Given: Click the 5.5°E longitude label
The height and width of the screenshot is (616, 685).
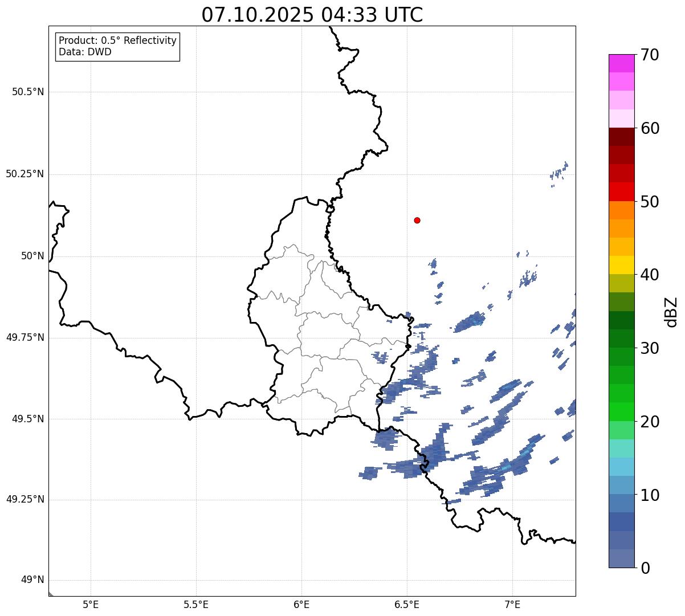Looking at the screenshot, I should [x=196, y=605].
